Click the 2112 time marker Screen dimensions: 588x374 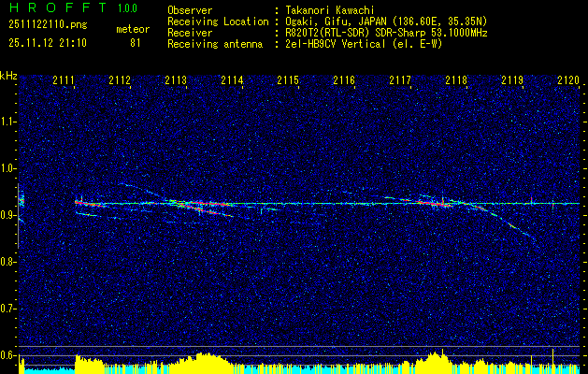[x=120, y=80]
